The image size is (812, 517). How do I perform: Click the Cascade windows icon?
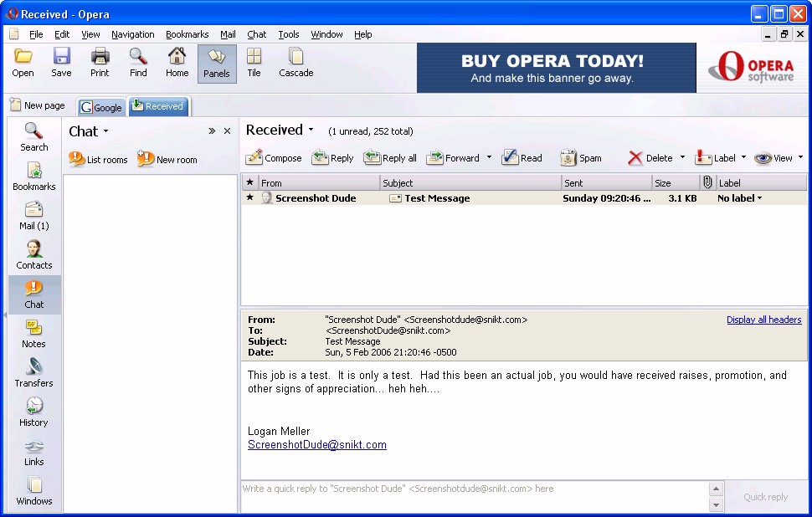[x=296, y=63]
